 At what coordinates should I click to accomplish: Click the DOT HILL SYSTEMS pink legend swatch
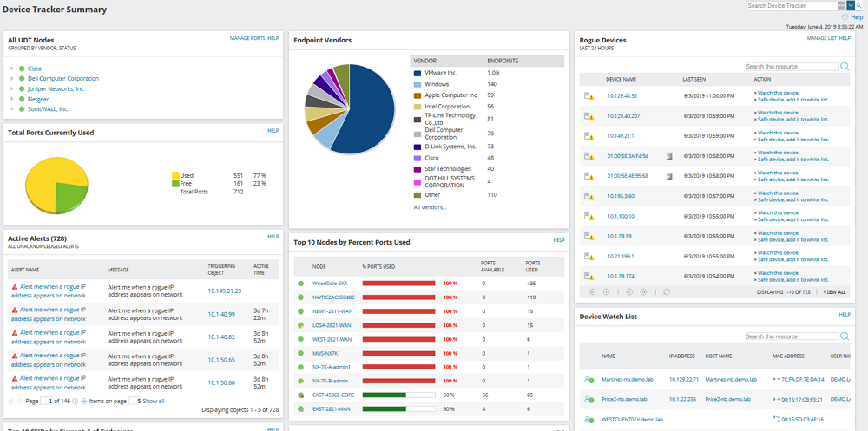418,181
